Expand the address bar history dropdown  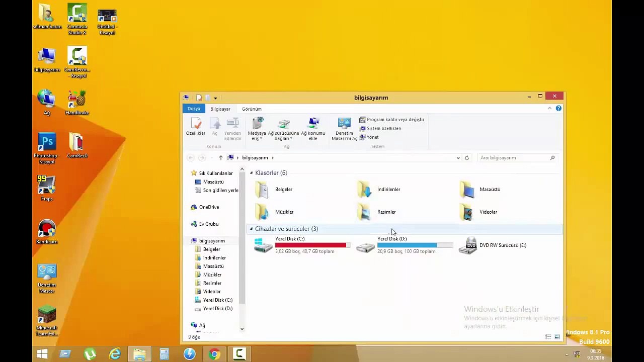(x=458, y=158)
